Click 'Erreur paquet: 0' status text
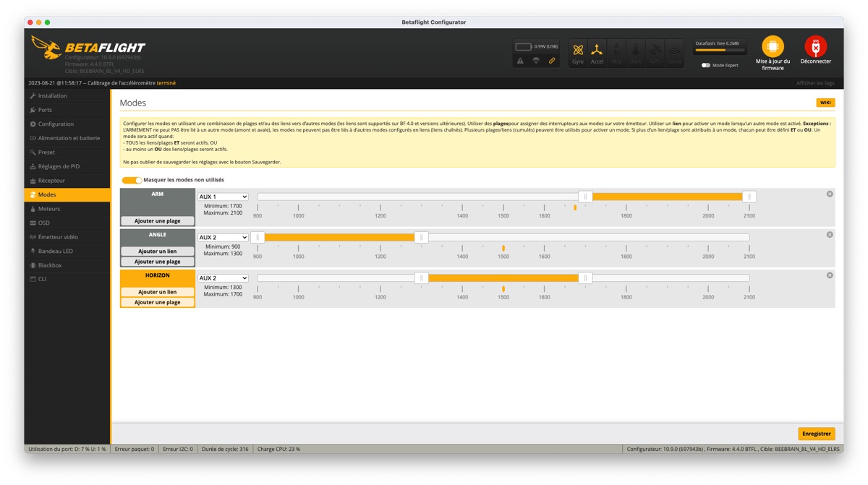The width and height of the screenshot is (868, 485). tap(134, 449)
